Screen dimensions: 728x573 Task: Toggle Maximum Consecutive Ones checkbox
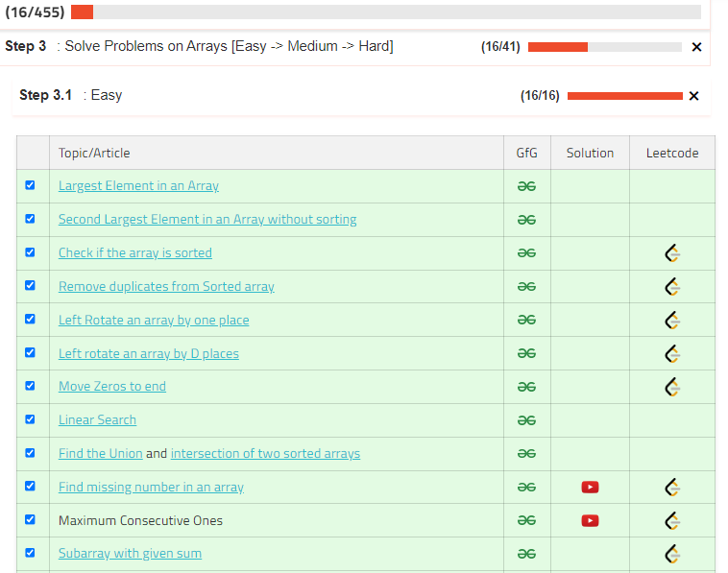[x=30, y=519]
